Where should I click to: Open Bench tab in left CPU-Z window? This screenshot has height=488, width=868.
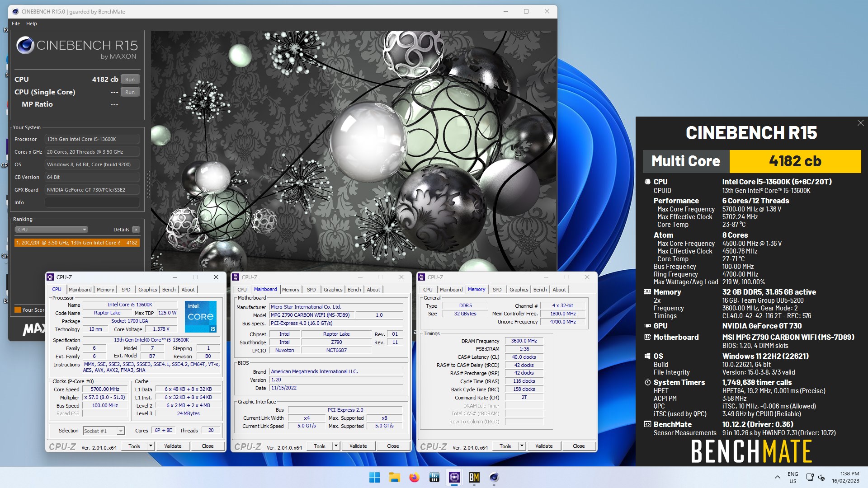tap(169, 290)
